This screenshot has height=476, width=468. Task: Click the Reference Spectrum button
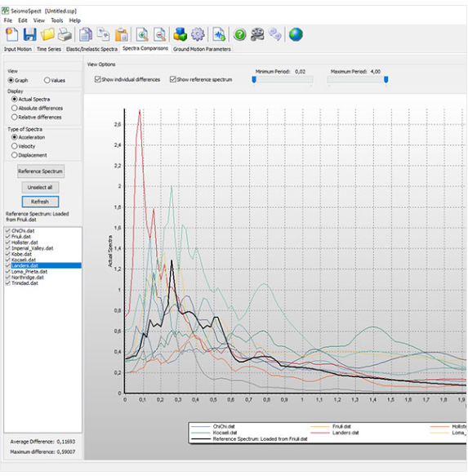click(40, 171)
